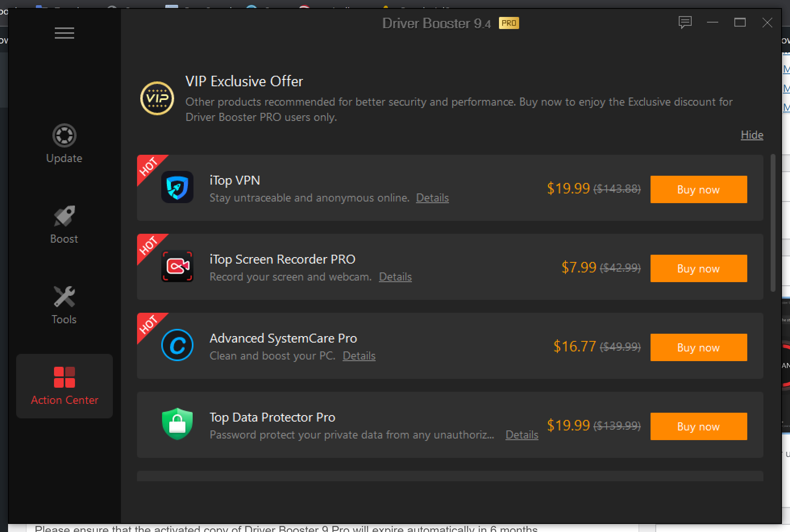Click Details link for Screen Recorder PRO

point(395,277)
